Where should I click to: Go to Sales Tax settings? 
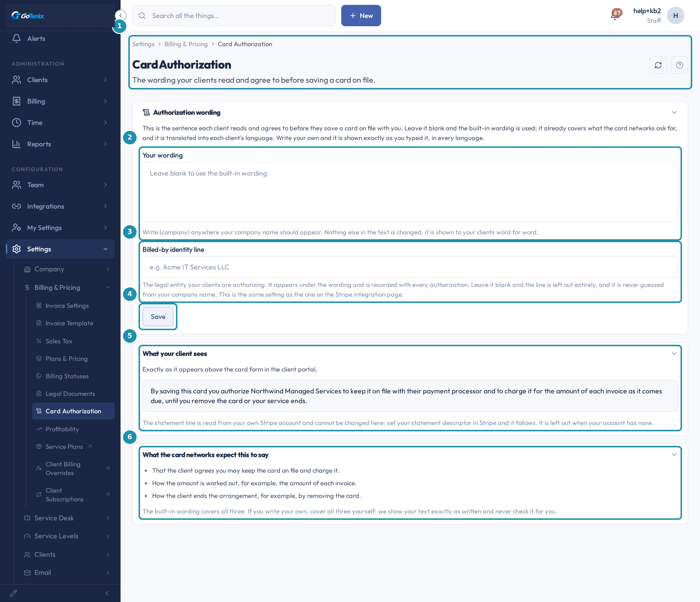click(x=73, y=341)
